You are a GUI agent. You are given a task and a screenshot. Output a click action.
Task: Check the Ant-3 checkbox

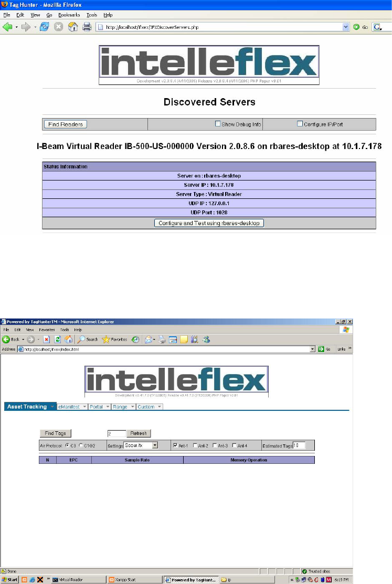click(x=215, y=445)
